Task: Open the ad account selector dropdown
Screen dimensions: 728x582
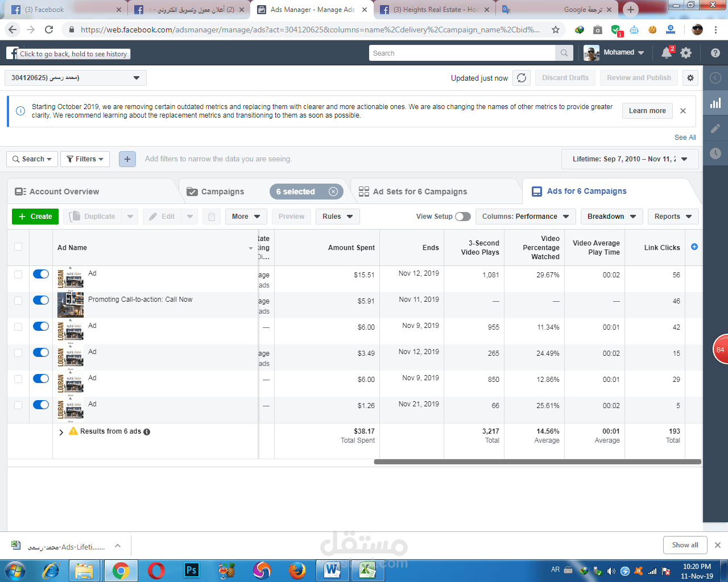Action: coord(76,78)
